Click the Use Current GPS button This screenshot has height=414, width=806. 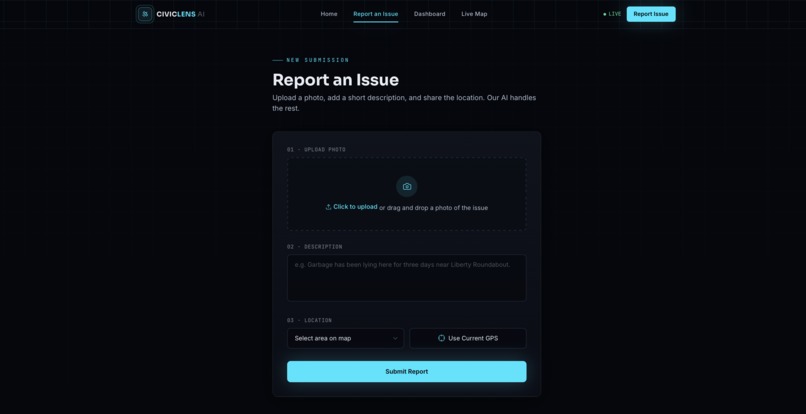468,338
